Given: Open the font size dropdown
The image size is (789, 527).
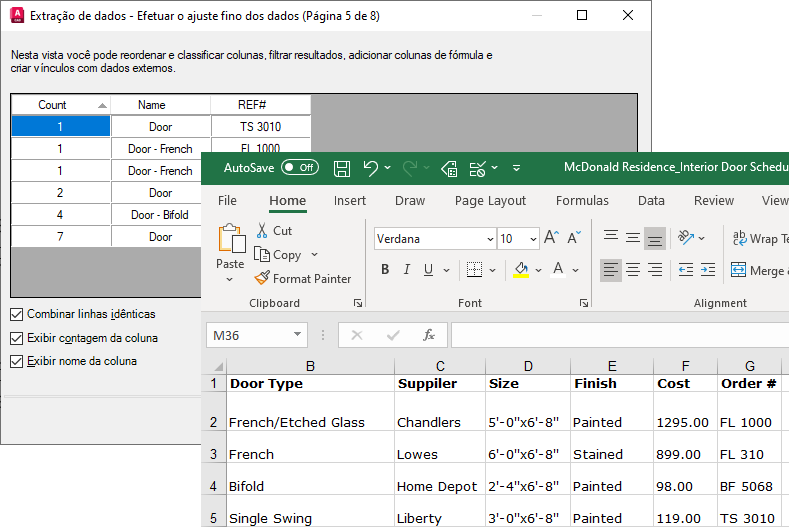Looking at the screenshot, I should 533,240.
